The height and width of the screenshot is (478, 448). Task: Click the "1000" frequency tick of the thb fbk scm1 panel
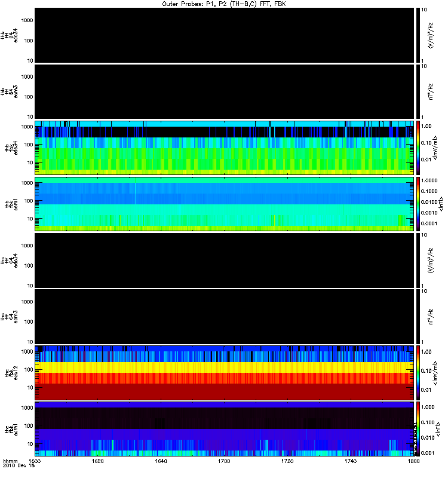coord(27,183)
